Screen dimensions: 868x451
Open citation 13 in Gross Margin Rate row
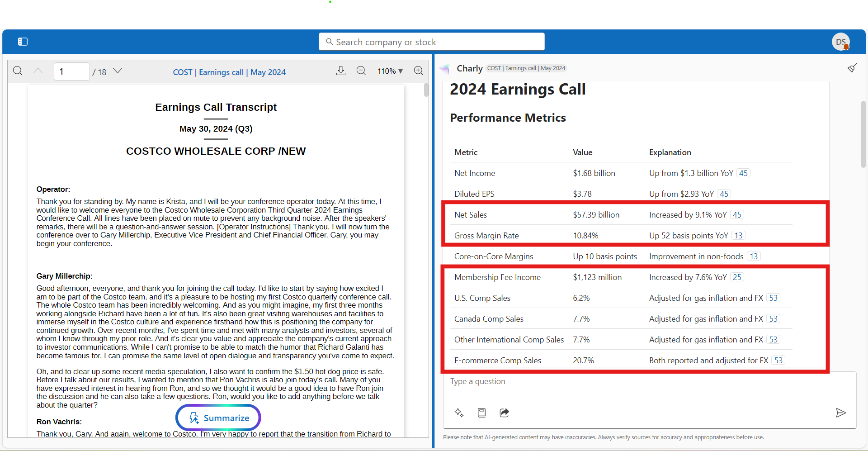(738, 236)
